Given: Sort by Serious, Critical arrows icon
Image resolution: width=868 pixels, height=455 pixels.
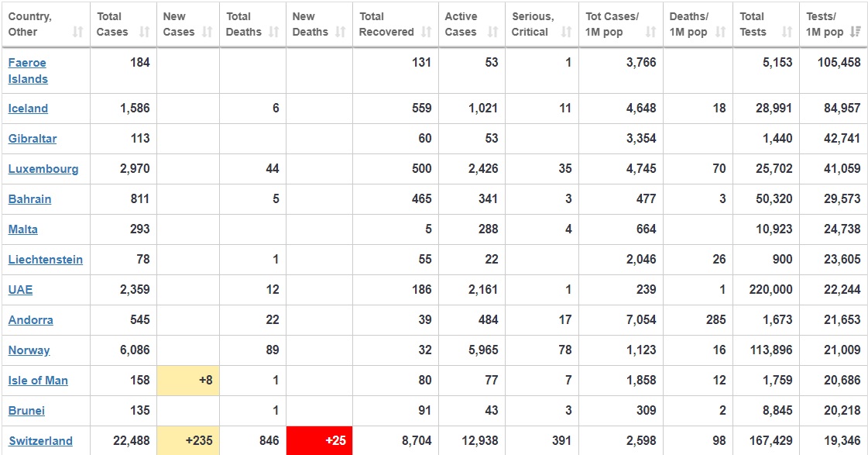Looking at the screenshot, I should pyautogui.click(x=566, y=32).
